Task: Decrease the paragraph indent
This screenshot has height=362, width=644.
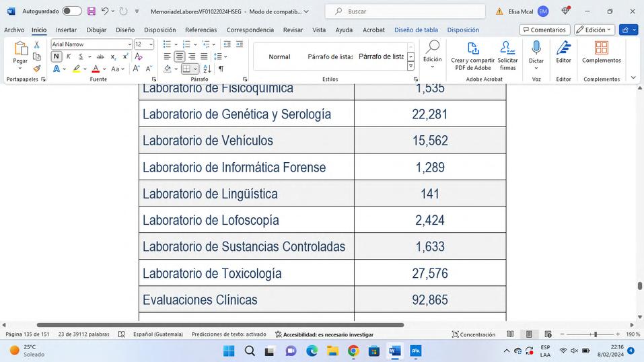Action: pyautogui.click(x=227, y=44)
